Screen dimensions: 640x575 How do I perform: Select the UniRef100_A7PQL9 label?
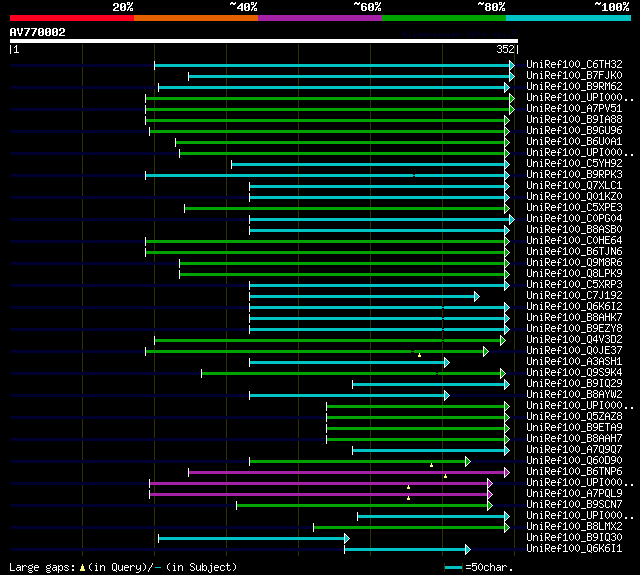pos(574,494)
